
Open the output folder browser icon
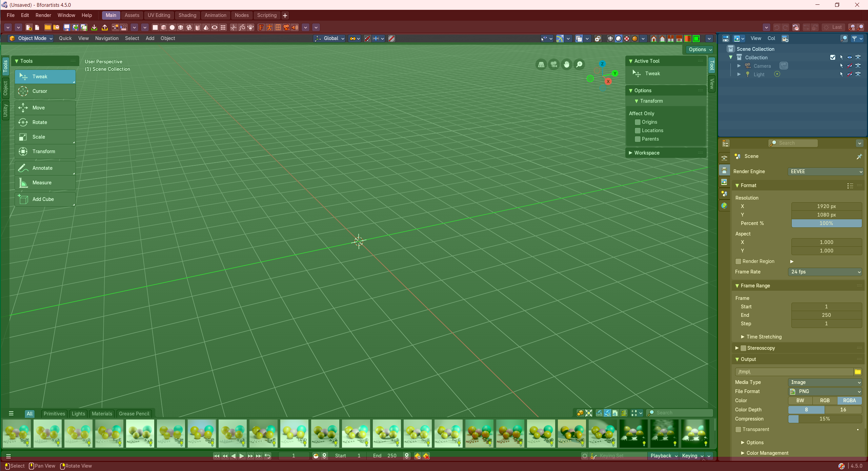(858, 372)
